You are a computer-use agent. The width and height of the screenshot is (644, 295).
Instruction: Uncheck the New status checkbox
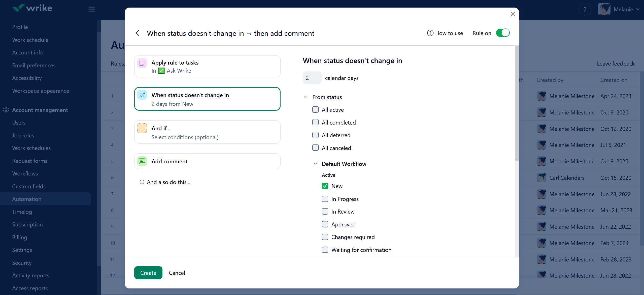pyautogui.click(x=325, y=186)
